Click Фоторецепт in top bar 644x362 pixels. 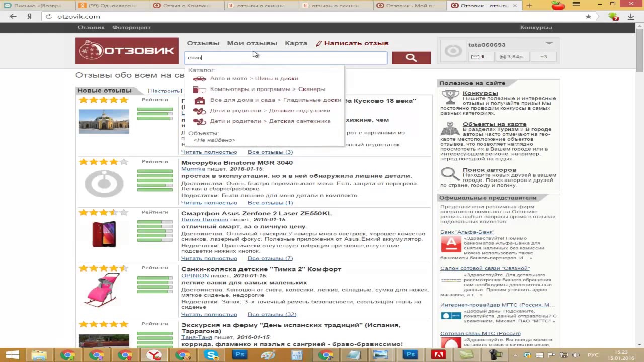pyautogui.click(x=131, y=27)
